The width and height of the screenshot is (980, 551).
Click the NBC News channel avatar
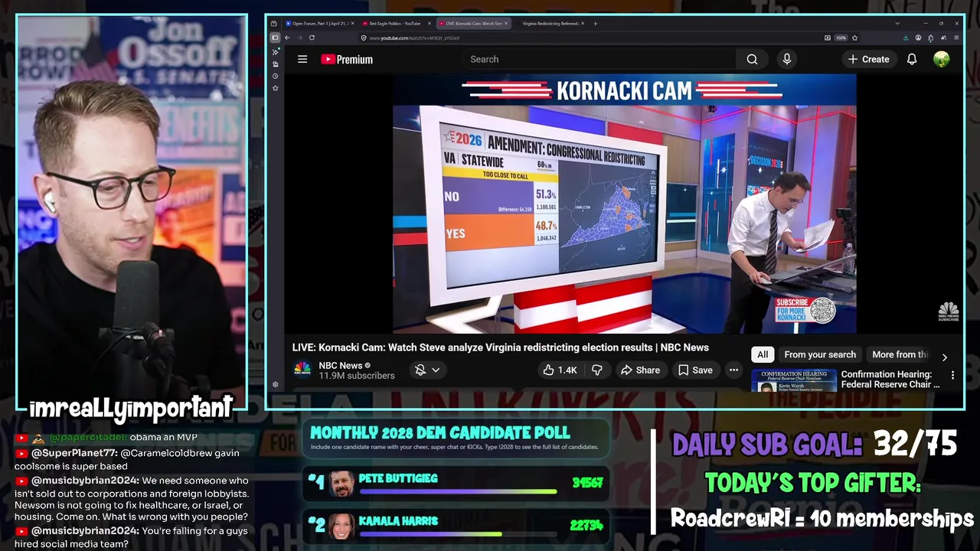tap(302, 370)
